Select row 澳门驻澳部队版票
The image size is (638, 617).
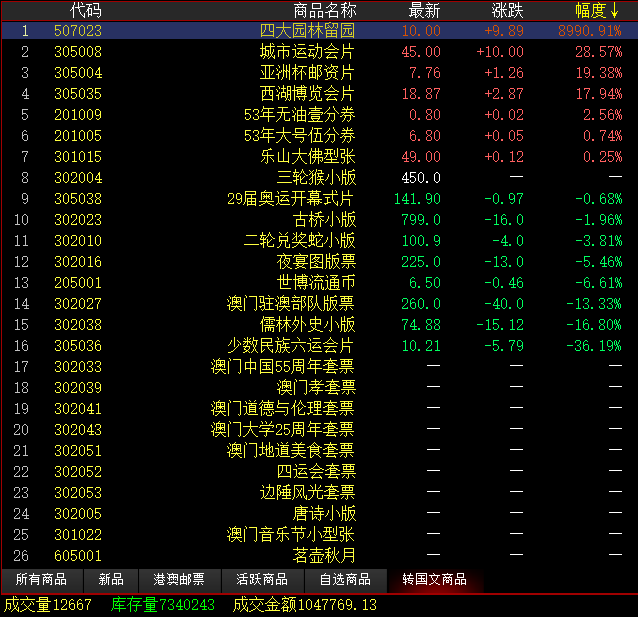(319, 304)
